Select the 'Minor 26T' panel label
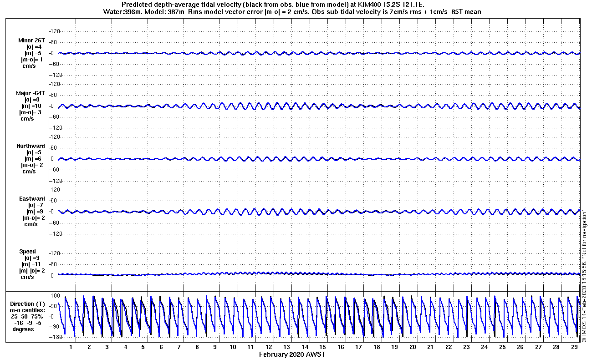This screenshot has height=364, width=592. tap(32, 40)
